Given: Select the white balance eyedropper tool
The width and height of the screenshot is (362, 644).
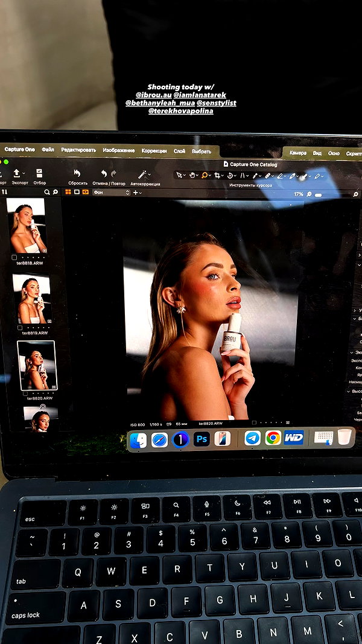Looking at the screenshot, I should pyautogui.click(x=255, y=176).
